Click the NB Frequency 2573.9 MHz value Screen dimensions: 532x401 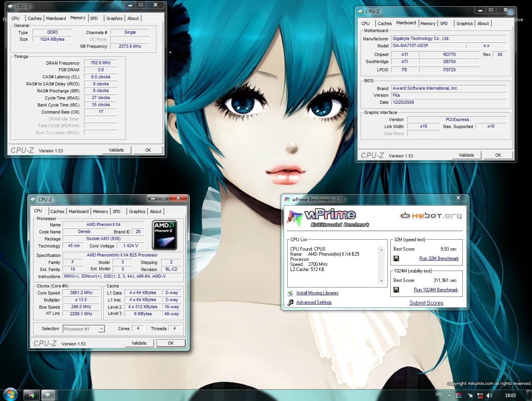click(x=130, y=46)
